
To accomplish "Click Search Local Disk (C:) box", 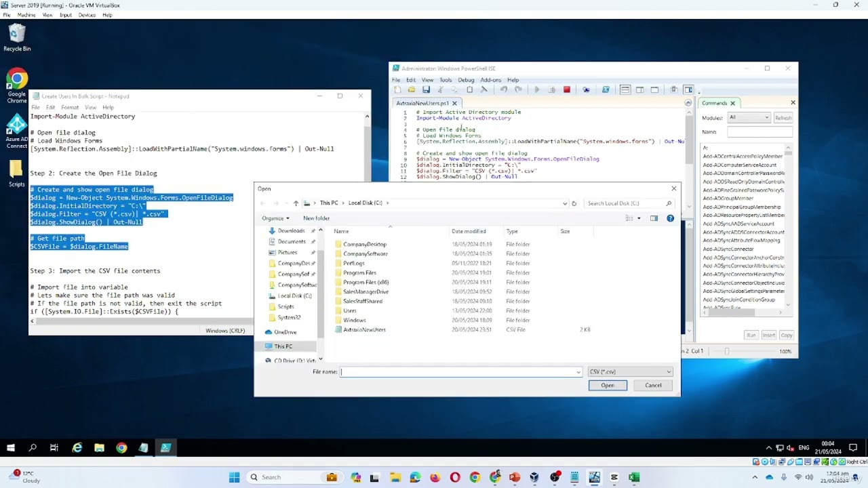I will (x=629, y=203).
